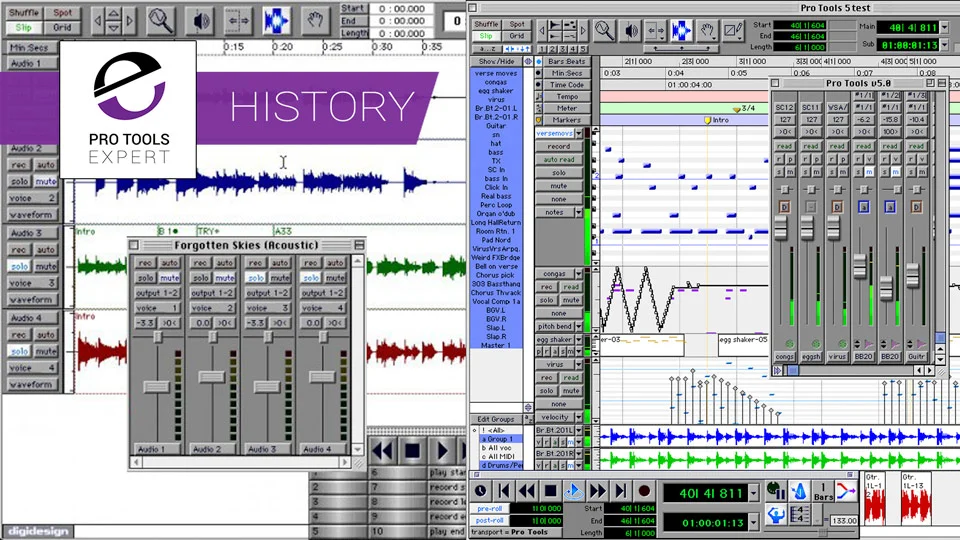
Task: Select the Selector waveform tool in Pro Tools 5 test window
Action: tap(681, 31)
